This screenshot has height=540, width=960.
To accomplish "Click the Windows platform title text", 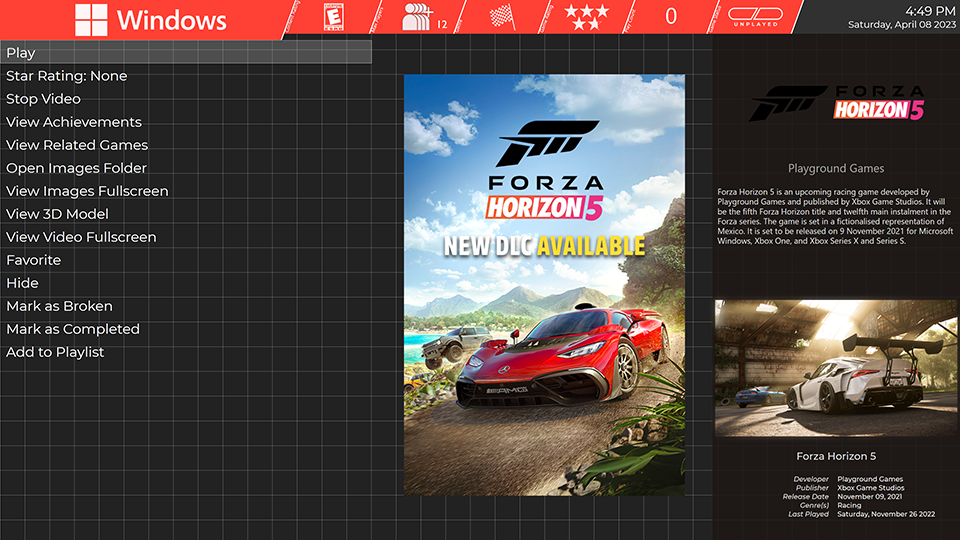I will [x=171, y=20].
